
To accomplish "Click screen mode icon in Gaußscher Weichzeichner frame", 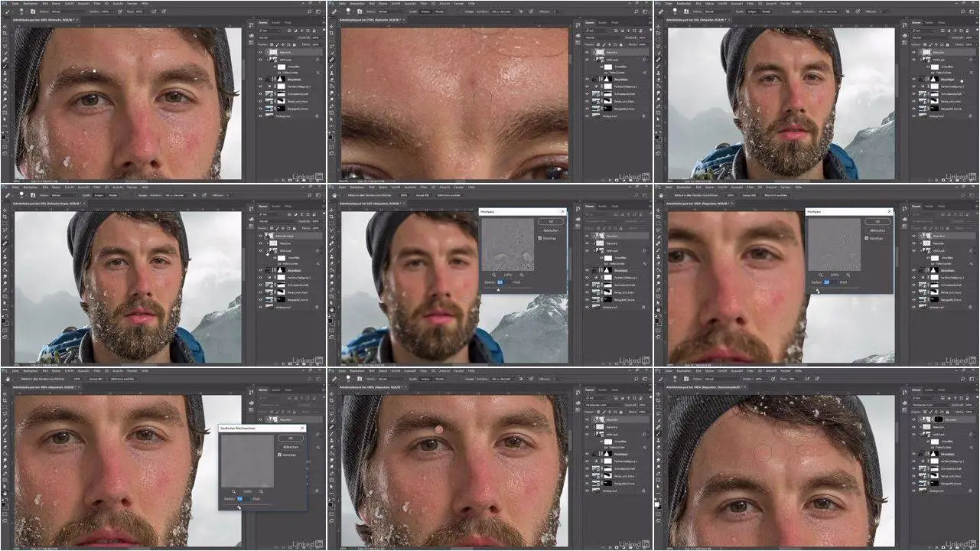I will pos(4,520).
